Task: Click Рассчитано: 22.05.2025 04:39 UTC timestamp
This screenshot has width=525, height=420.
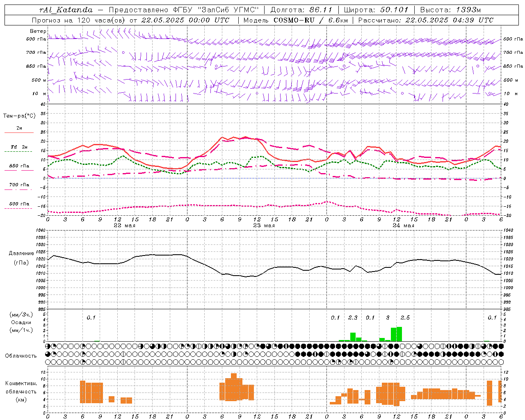Action: pyautogui.click(x=426, y=20)
